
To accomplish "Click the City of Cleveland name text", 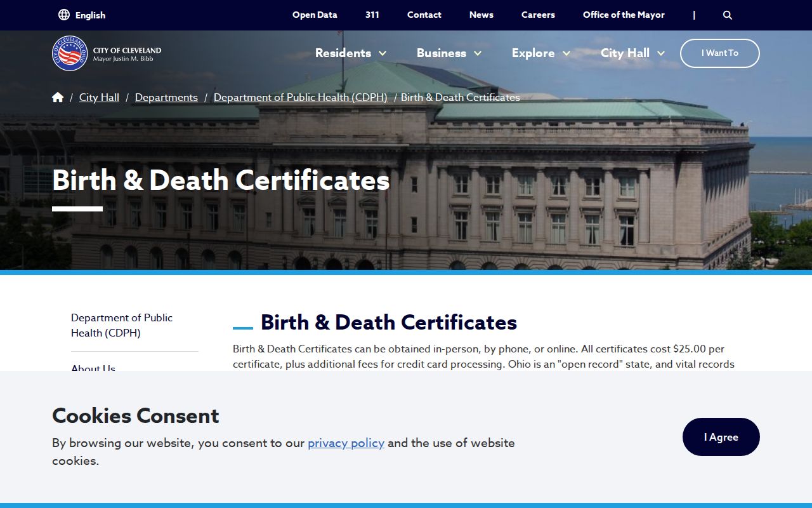I will pos(127,50).
